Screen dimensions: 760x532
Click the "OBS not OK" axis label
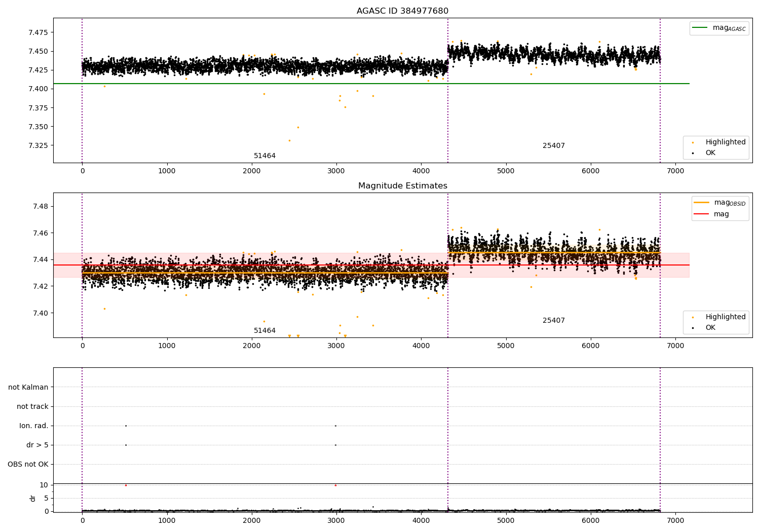28,465
